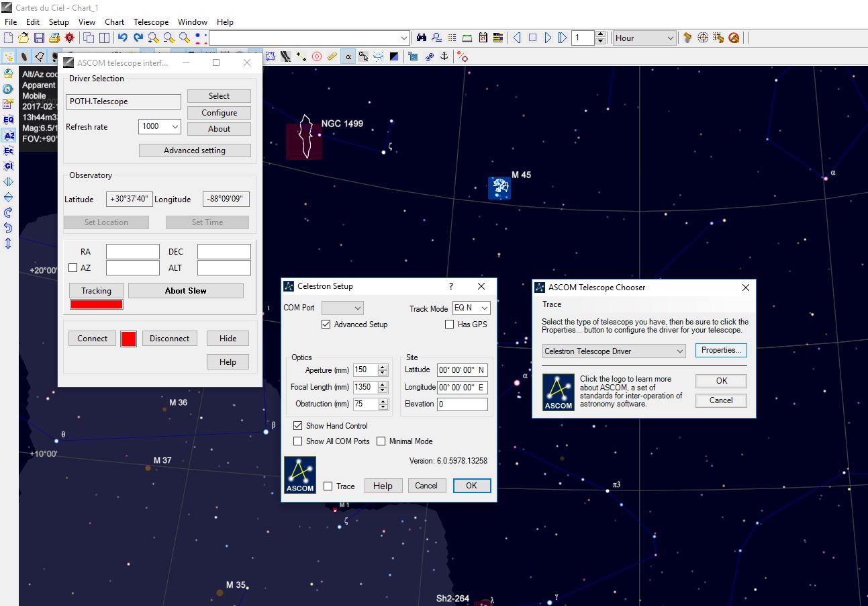Toggle the Trace checkbox in Celestron Setup
Screen dimensions: 868x606
pos(328,486)
